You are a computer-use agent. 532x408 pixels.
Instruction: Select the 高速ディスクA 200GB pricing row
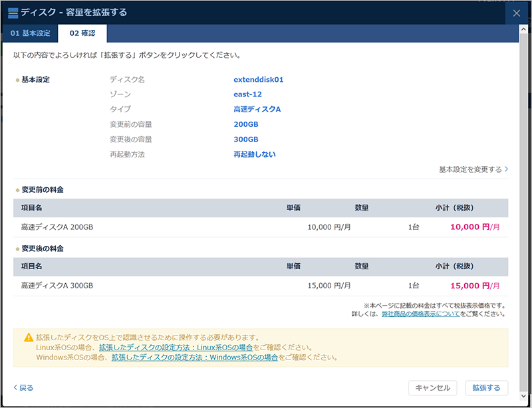click(260, 227)
